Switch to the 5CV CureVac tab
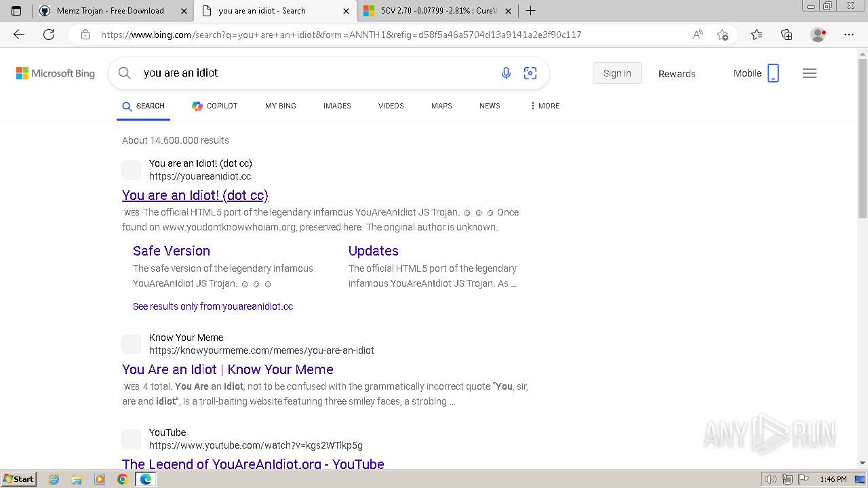 [x=437, y=11]
